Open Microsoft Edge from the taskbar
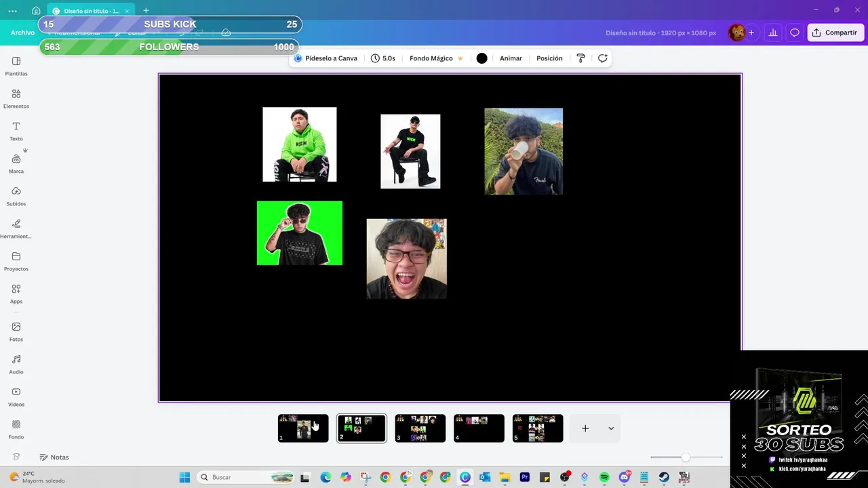 [x=325, y=477]
